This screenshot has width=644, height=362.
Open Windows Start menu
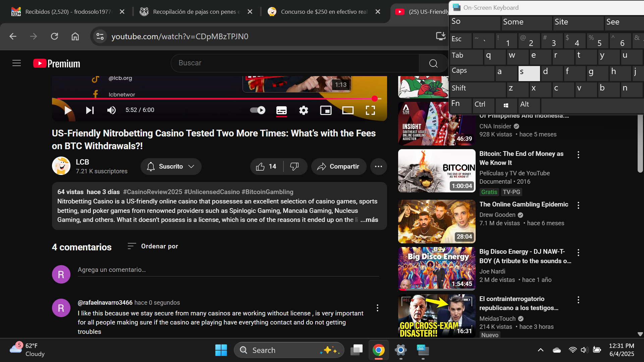click(221, 350)
